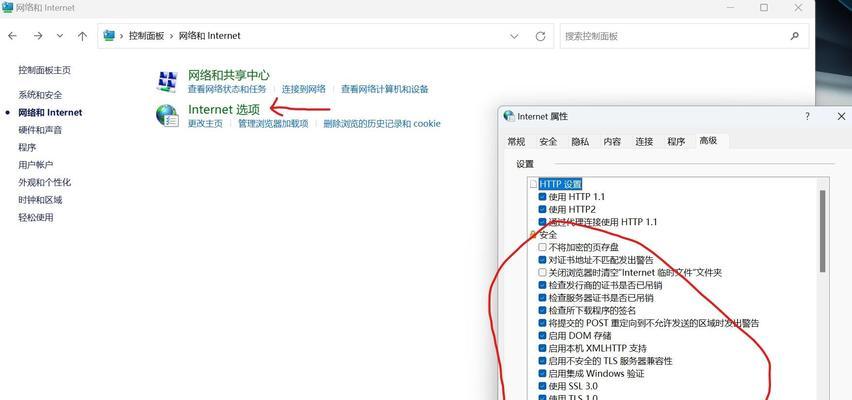Open 查看网络计算机和设备 link
852x400 pixels.
click(x=385, y=89)
